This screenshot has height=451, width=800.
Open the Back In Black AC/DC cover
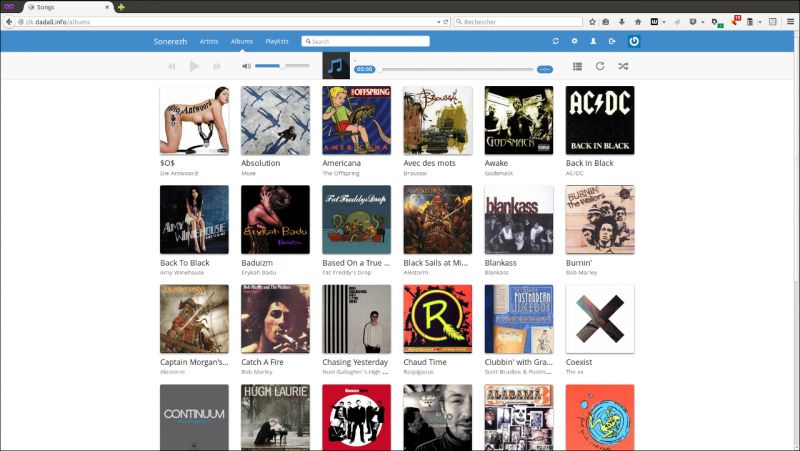pos(600,120)
